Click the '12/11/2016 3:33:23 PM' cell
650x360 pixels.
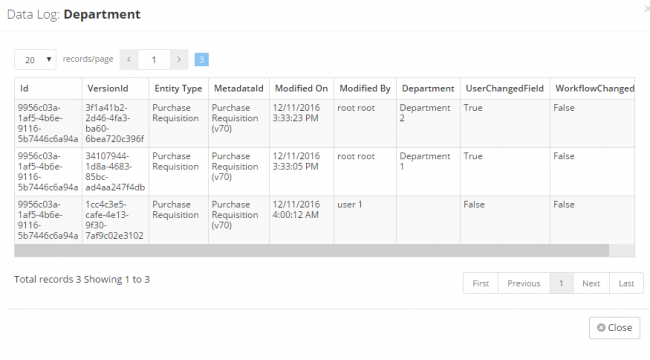[301, 123]
